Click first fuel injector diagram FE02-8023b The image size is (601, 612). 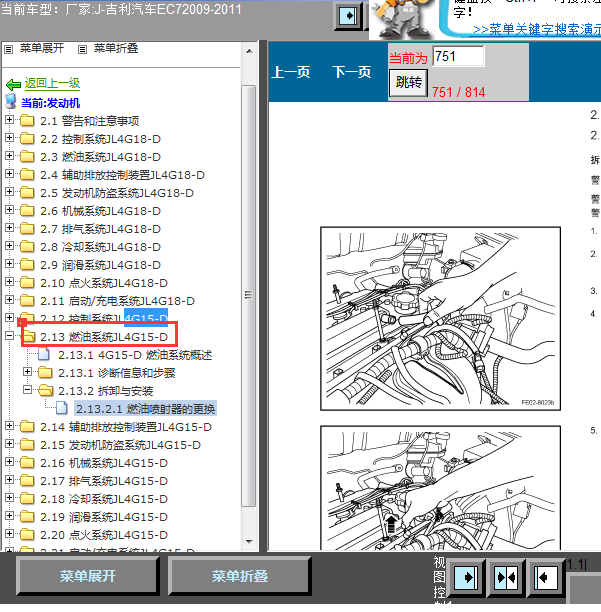440,318
